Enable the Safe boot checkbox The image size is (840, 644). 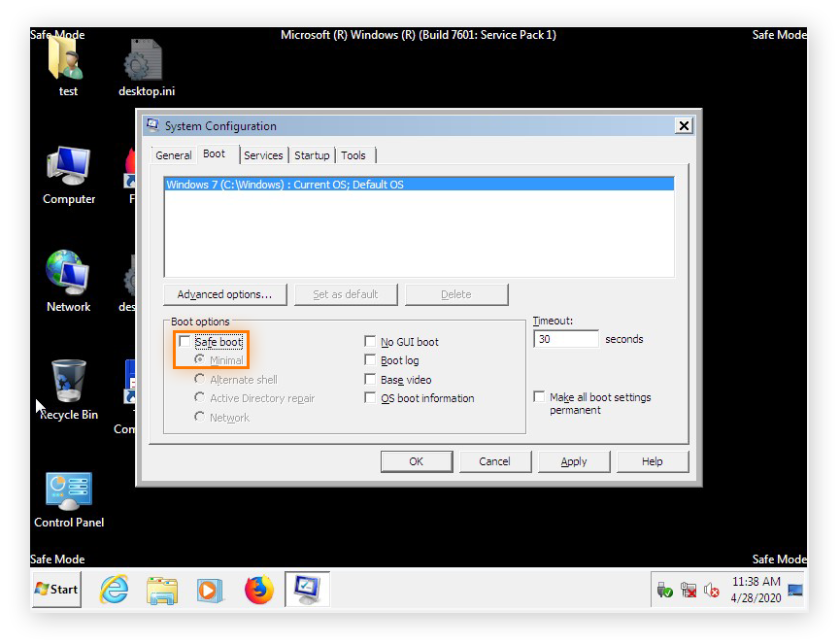185,341
